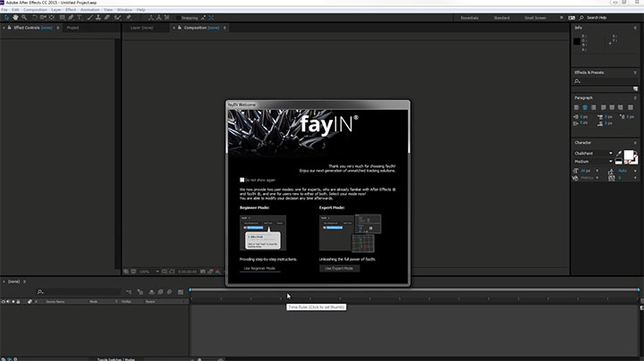This screenshot has width=644, height=361.
Task: Check 'Do not show again' in fayIN dialog
Action: pos(241,180)
